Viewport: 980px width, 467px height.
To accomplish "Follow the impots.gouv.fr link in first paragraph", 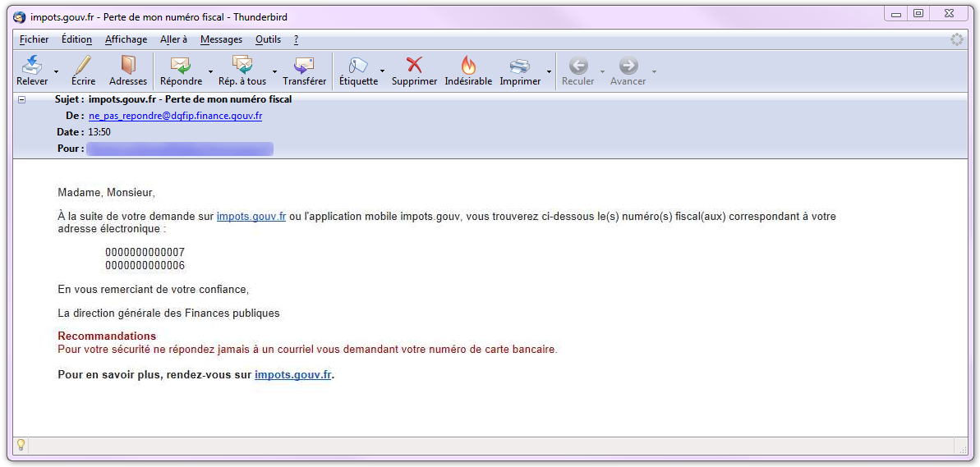I will coord(251,217).
